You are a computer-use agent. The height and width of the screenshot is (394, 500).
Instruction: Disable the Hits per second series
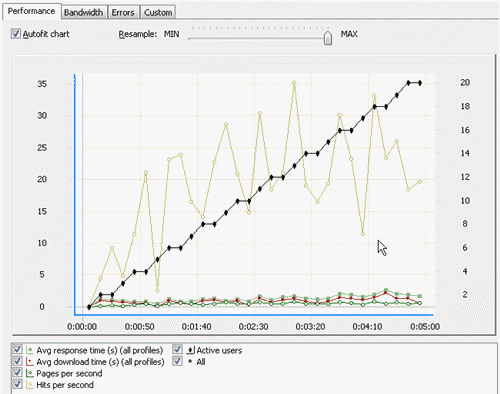17,384
